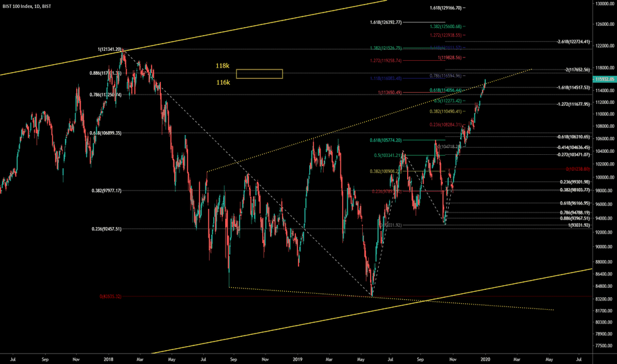
Task: Click yellow label 0.382(110490.41)
Action: (446, 111)
